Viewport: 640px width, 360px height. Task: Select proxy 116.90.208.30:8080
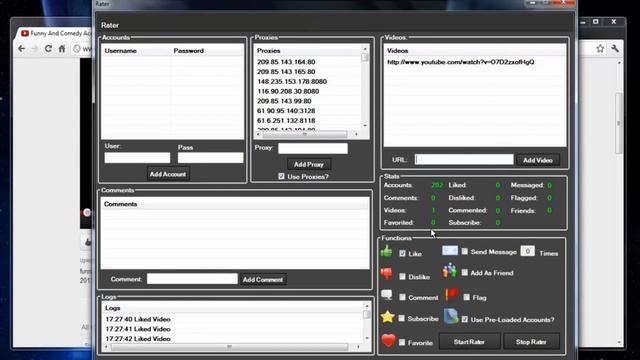click(288, 91)
